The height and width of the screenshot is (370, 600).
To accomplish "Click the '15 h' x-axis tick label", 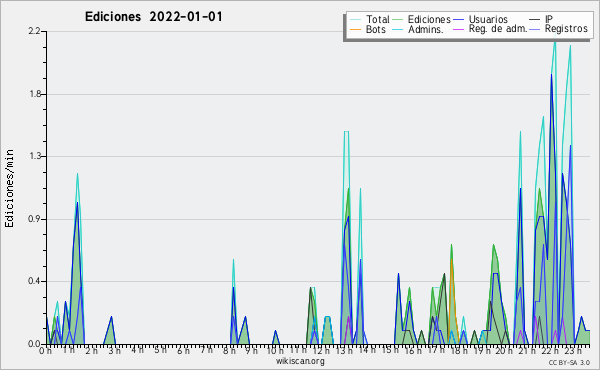I will point(390,350).
